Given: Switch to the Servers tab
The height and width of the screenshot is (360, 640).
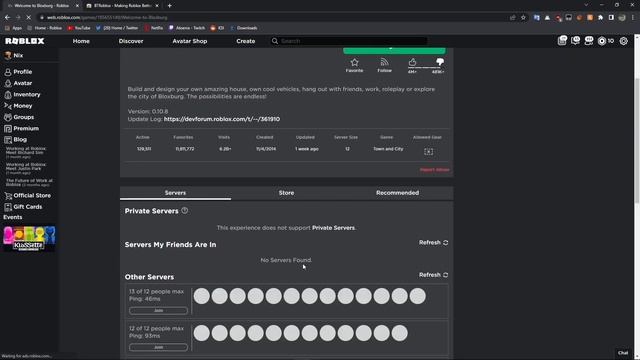Looking at the screenshot, I should tap(175, 193).
